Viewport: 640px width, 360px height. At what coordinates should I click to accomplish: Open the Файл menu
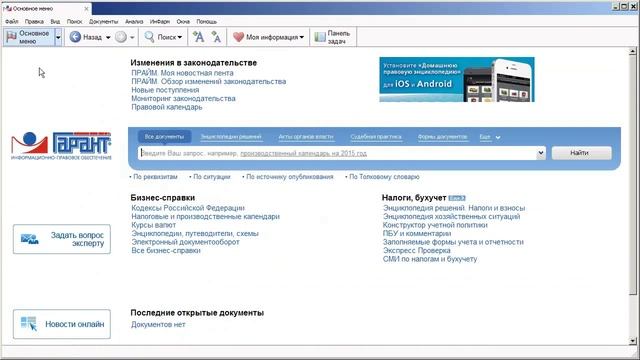click(12, 21)
